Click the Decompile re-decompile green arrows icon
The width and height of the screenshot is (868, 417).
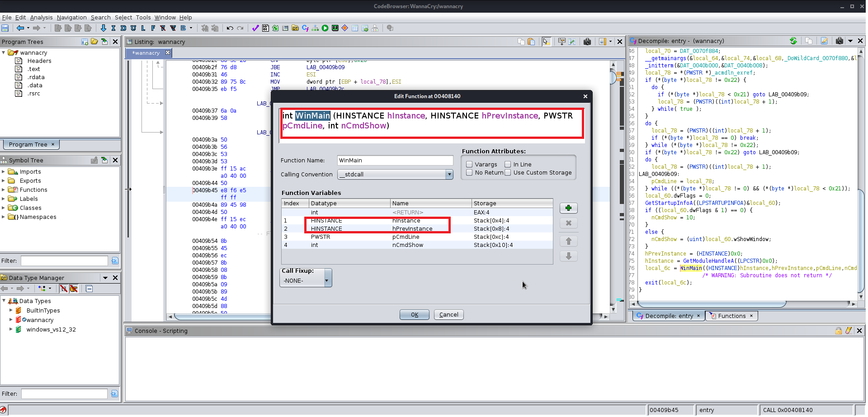[x=793, y=41]
